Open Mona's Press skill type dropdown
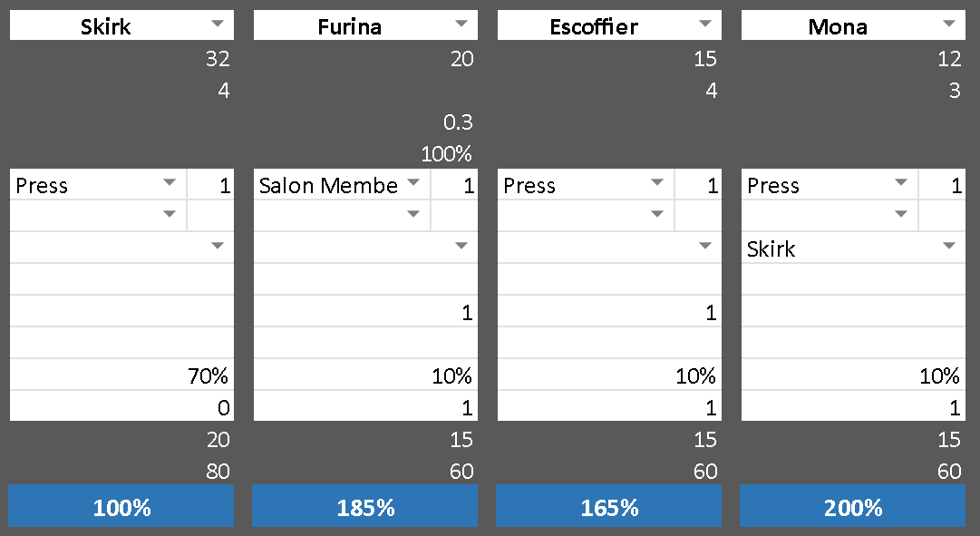The height and width of the screenshot is (536, 980). pyautogui.click(x=901, y=184)
